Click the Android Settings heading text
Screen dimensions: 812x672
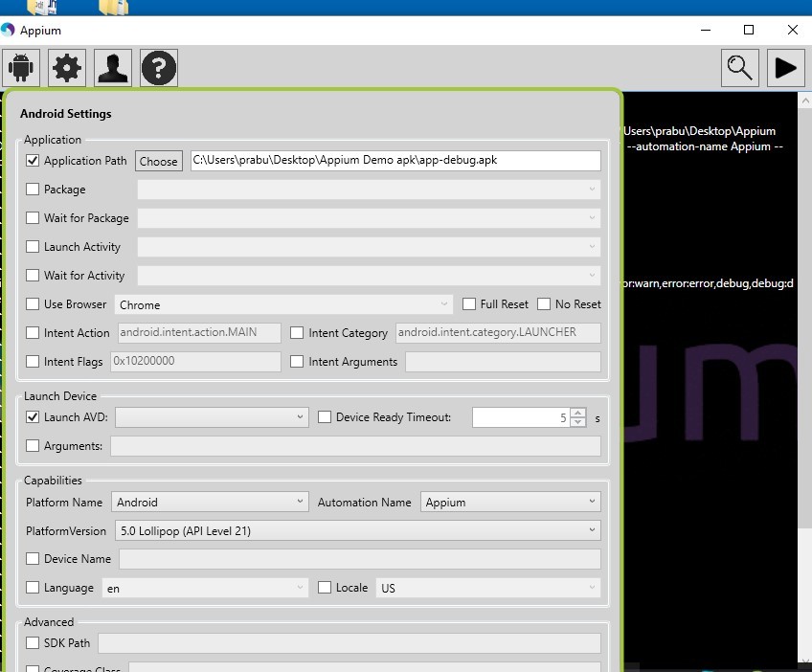(x=66, y=113)
